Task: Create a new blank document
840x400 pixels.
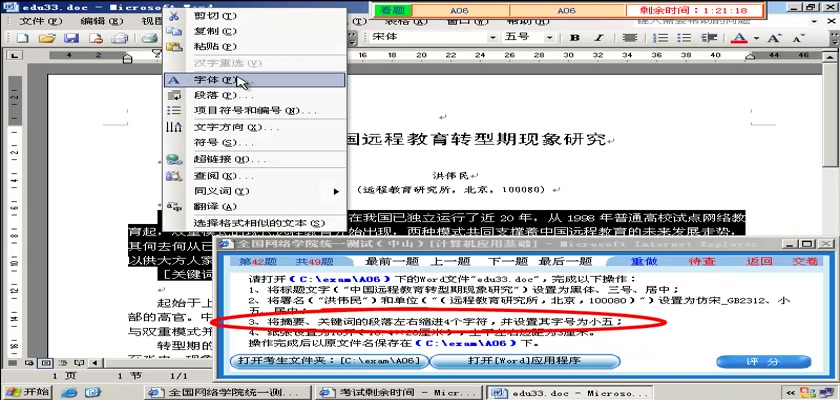Action: pyautogui.click(x=23, y=38)
